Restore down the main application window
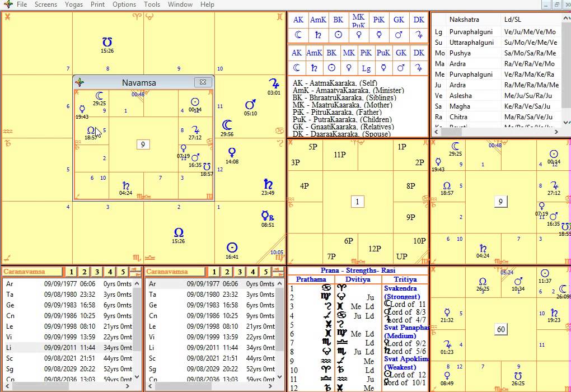 556,4
